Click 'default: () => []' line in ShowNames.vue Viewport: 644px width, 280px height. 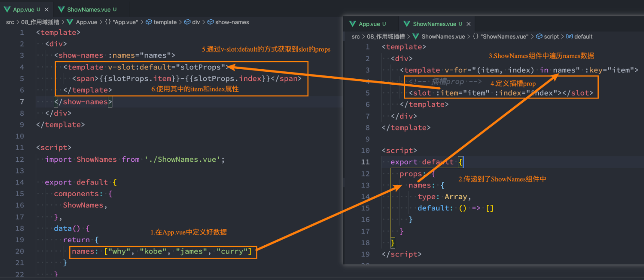point(456,208)
